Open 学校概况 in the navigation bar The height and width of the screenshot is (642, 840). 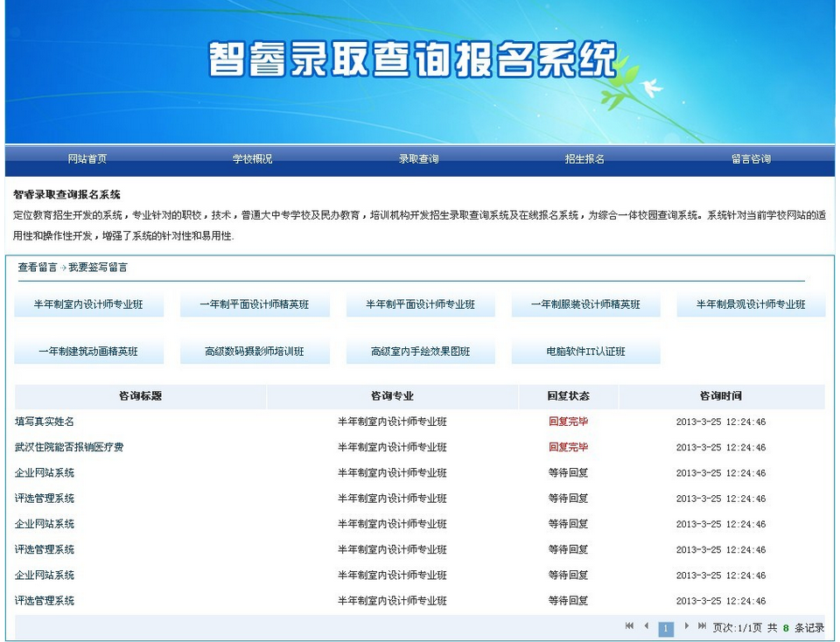[252, 159]
